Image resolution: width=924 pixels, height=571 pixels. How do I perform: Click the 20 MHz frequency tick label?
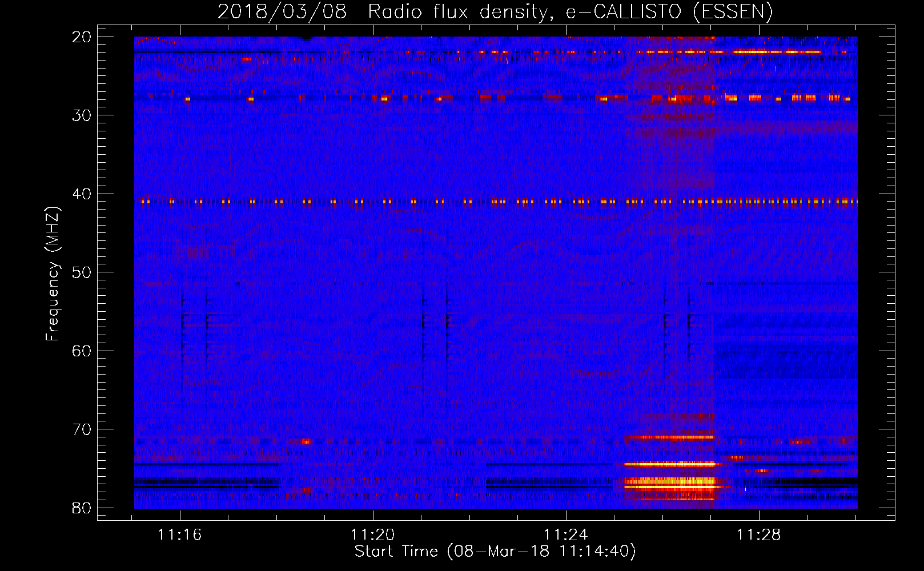pos(82,37)
